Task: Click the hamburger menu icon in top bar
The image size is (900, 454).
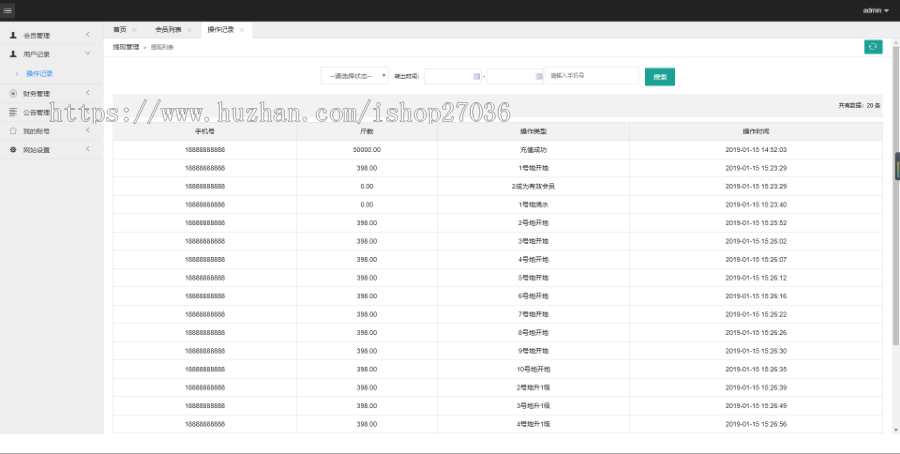Action: point(8,10)
